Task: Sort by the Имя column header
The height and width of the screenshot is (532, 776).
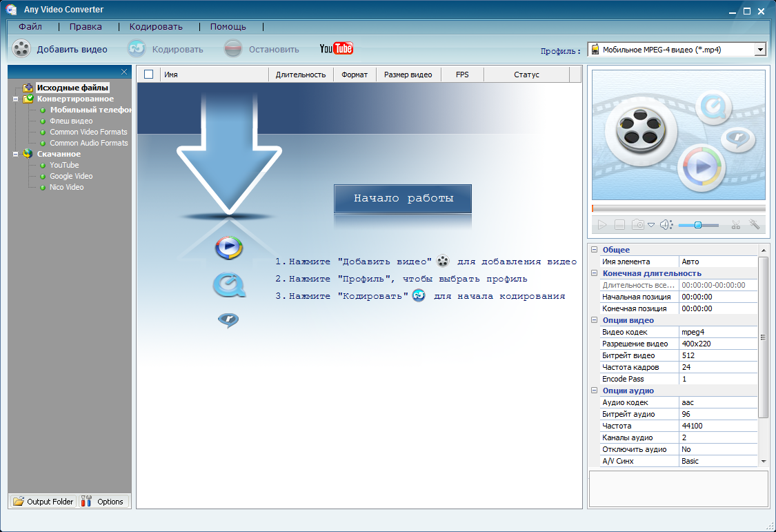Action: [x=215, y=75]
